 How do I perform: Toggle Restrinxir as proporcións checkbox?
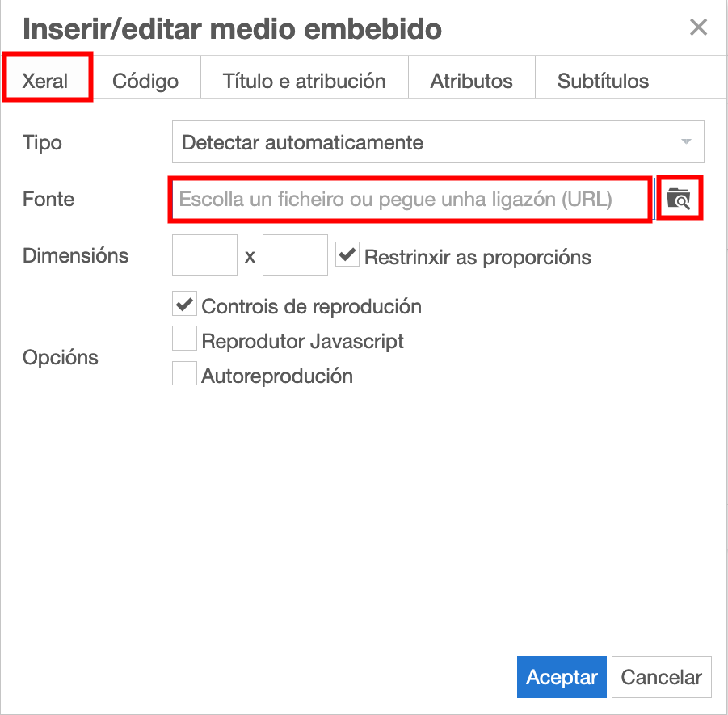pos(347,256)
